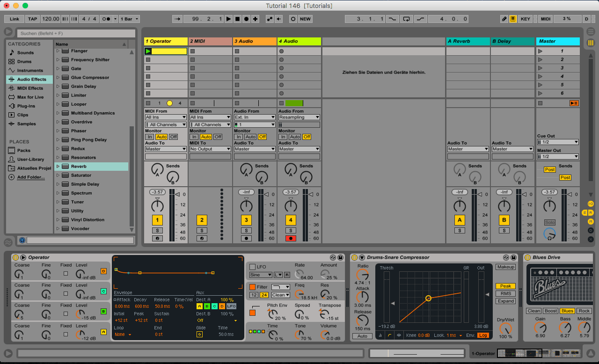This screenshot has height=364, width=599.
Task: Click the Operator device save preset icon
Action: tap(341, 257)
